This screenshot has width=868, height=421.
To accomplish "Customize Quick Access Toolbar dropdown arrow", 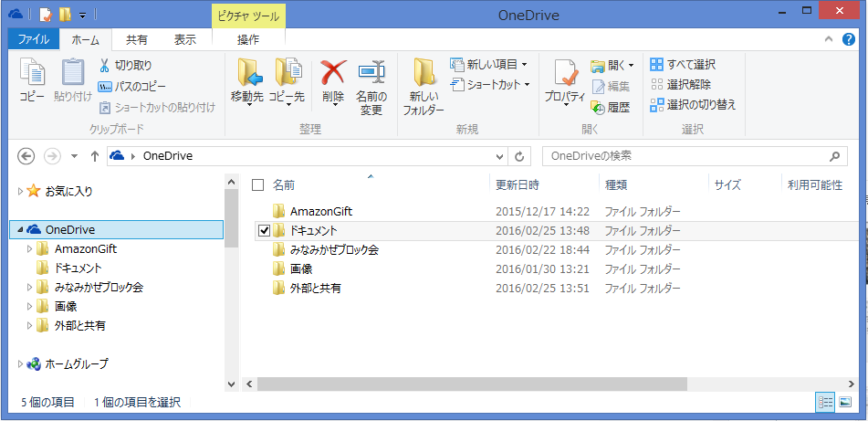I will point(82,15).
